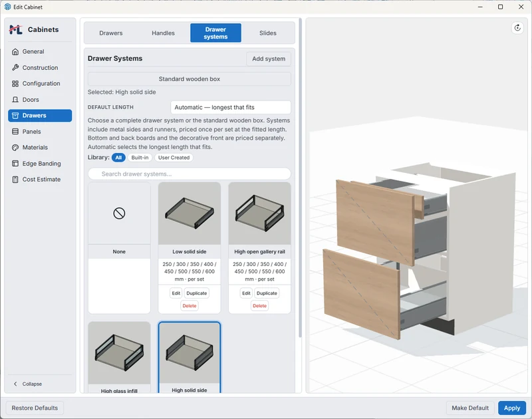Viewport: 532px width, 419px height.
Task: Click the Materials palette icon
Action: coord(15,147)
